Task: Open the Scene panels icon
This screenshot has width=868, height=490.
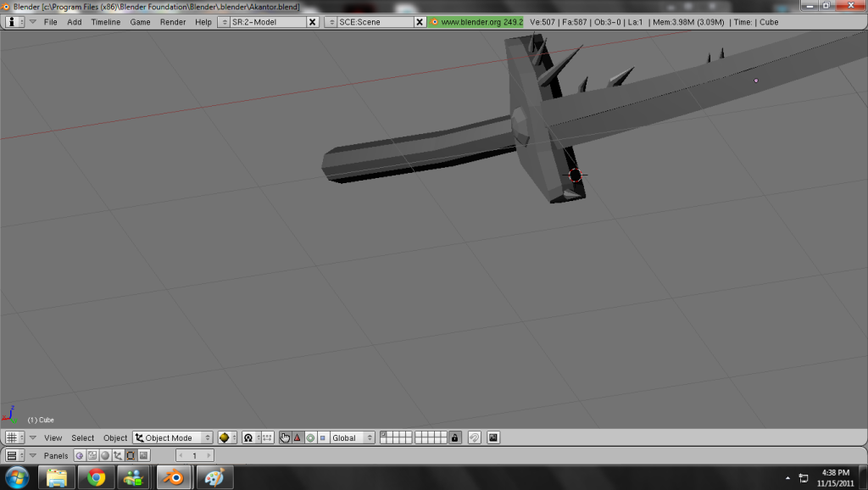Action: pos(143,456)
